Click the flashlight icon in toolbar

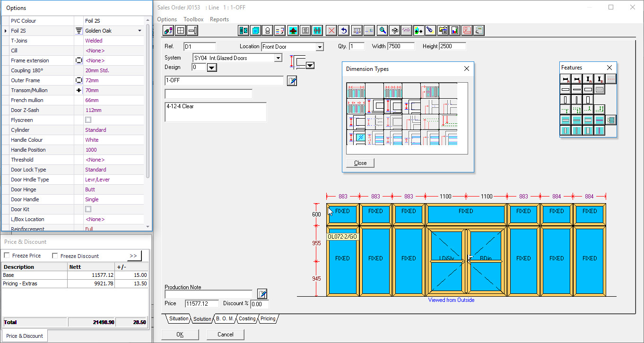[430, 31]
